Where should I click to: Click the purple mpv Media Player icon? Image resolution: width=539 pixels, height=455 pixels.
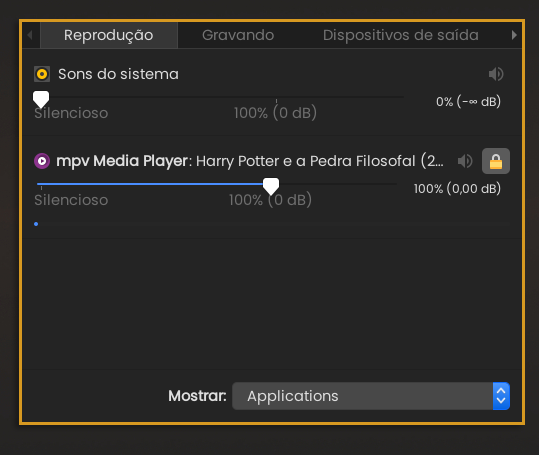point(42,161)
